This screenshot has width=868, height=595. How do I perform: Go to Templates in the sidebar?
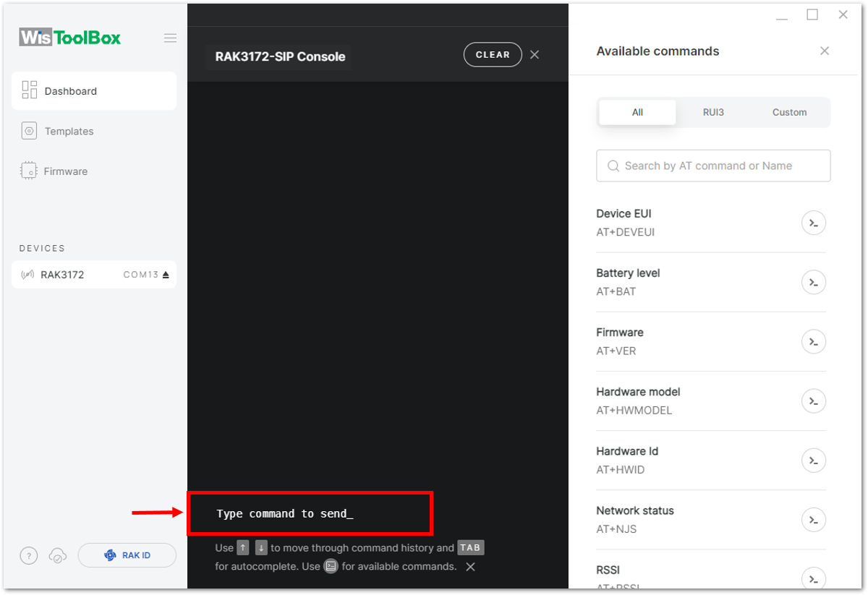point(69,132)
